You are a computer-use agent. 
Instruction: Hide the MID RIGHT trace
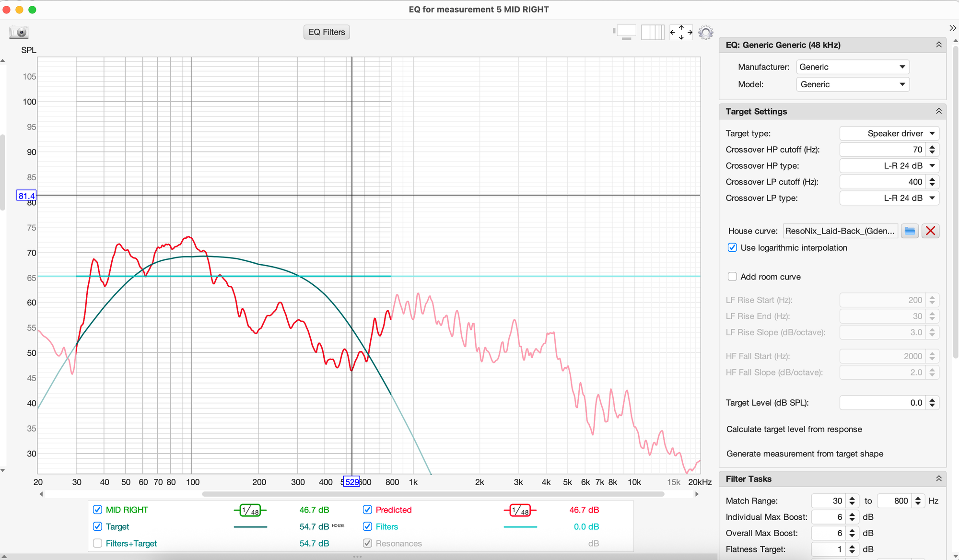pyautogui.click(x=97, y=510)
